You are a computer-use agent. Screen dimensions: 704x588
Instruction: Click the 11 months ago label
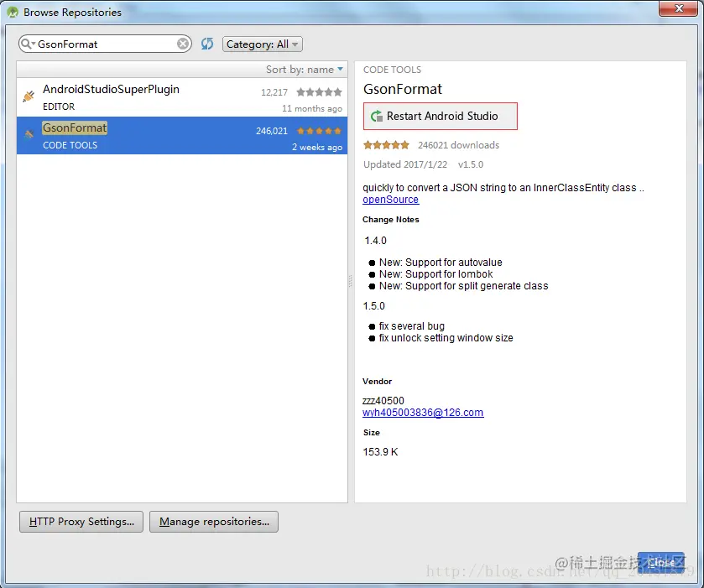click(x=312, y=108)
